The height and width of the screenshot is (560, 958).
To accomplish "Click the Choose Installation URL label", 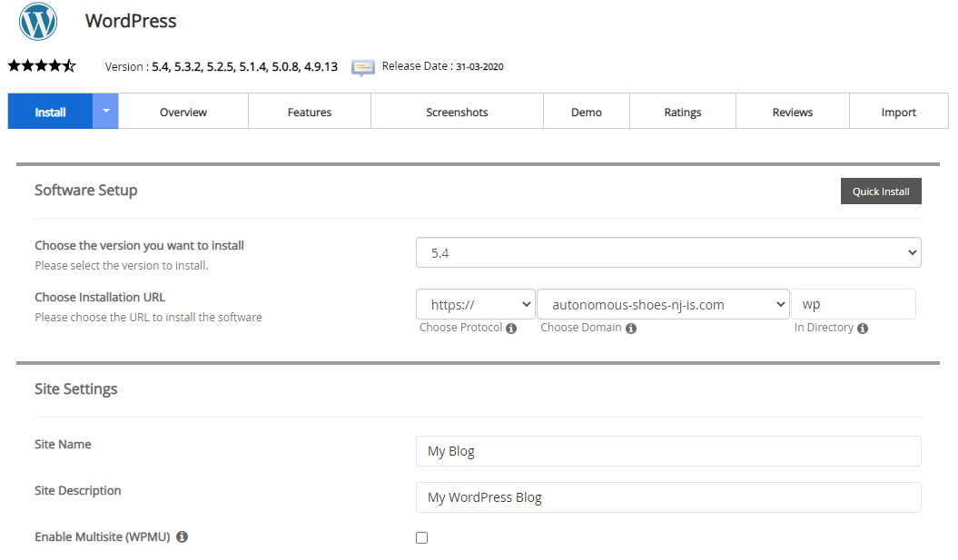I will (100, 298).
